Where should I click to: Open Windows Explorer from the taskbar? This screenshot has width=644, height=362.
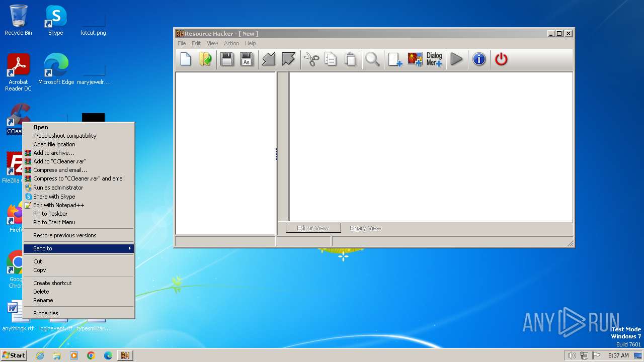57,355
